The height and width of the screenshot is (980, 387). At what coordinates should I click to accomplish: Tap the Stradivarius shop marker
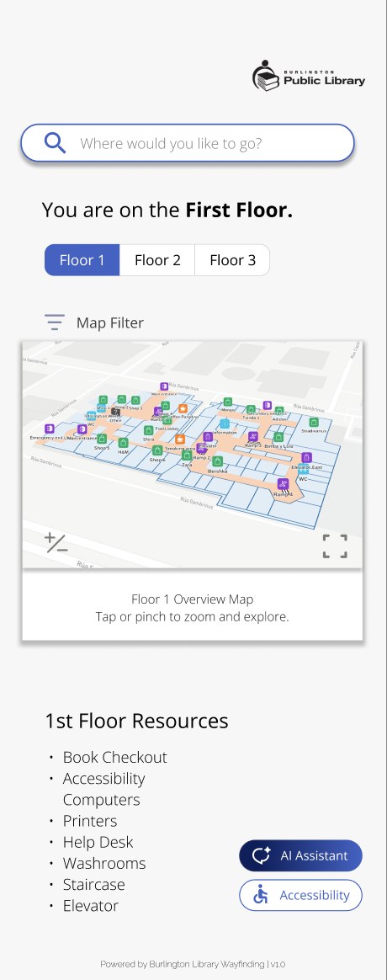(314, 422)
